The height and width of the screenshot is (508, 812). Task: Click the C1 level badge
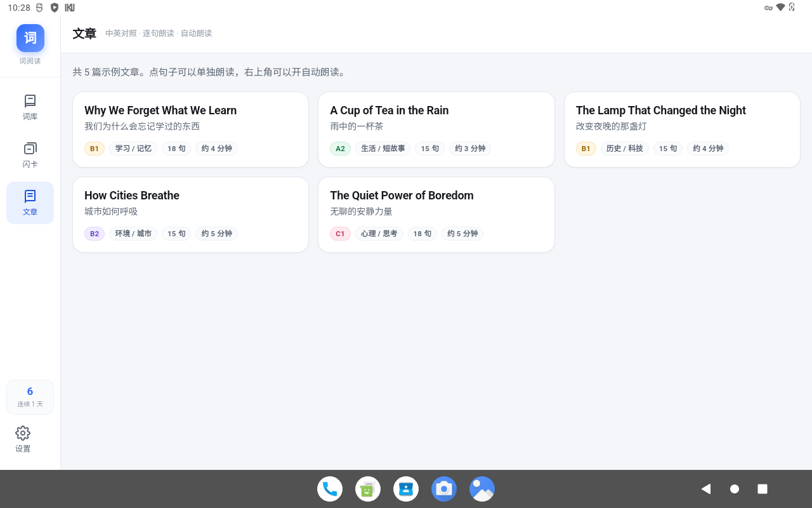[x=340, y=234]
